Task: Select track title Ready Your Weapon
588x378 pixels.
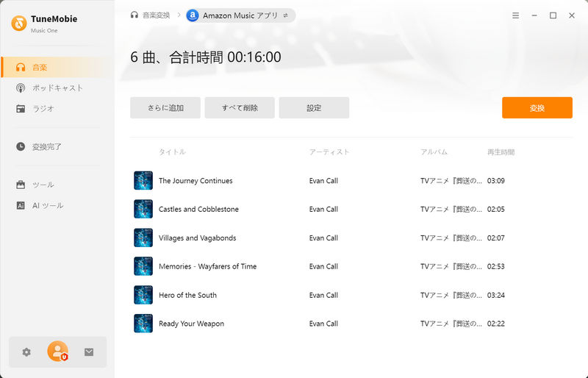Action: 191,324
